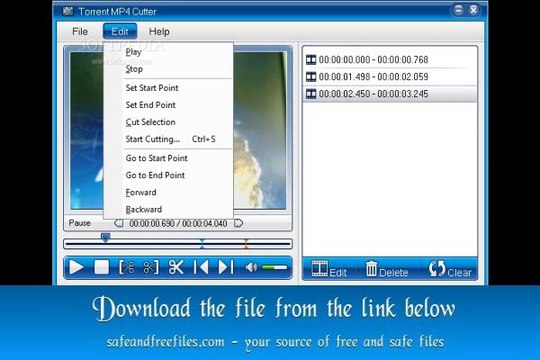Delete the selected segment
Viewport: 540px width, 360px height.
387,269
